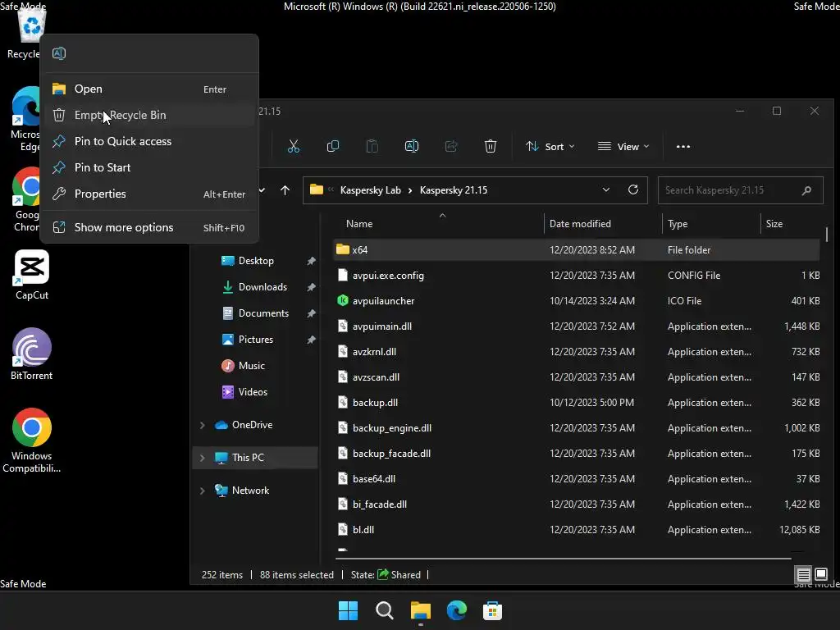Select backup.dll file
Viewport: 840px width, 630px height.
click(577, 403)
